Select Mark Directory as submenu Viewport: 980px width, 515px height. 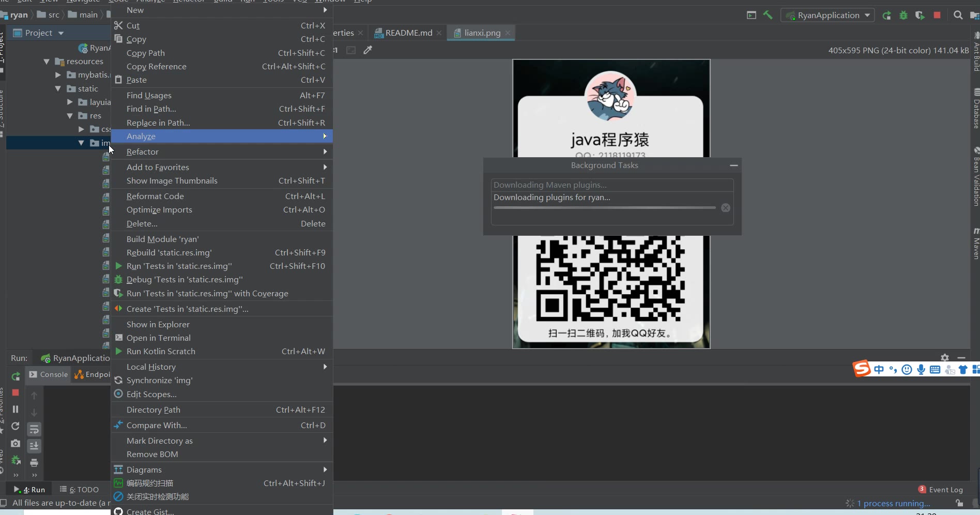[222, 441]
